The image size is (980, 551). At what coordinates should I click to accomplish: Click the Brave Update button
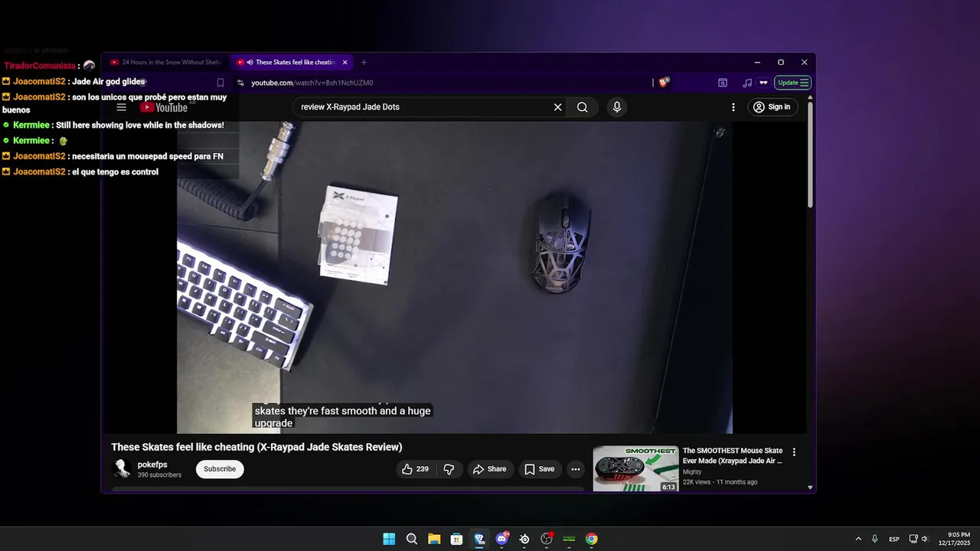(x=792, y=83)
